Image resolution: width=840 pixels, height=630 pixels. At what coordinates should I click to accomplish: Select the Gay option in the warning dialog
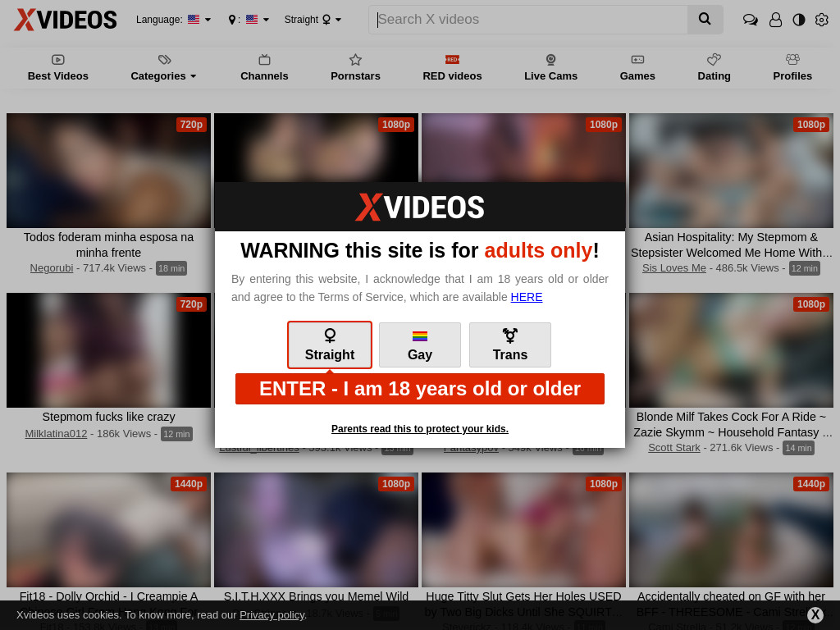click(x=420, y=345)
